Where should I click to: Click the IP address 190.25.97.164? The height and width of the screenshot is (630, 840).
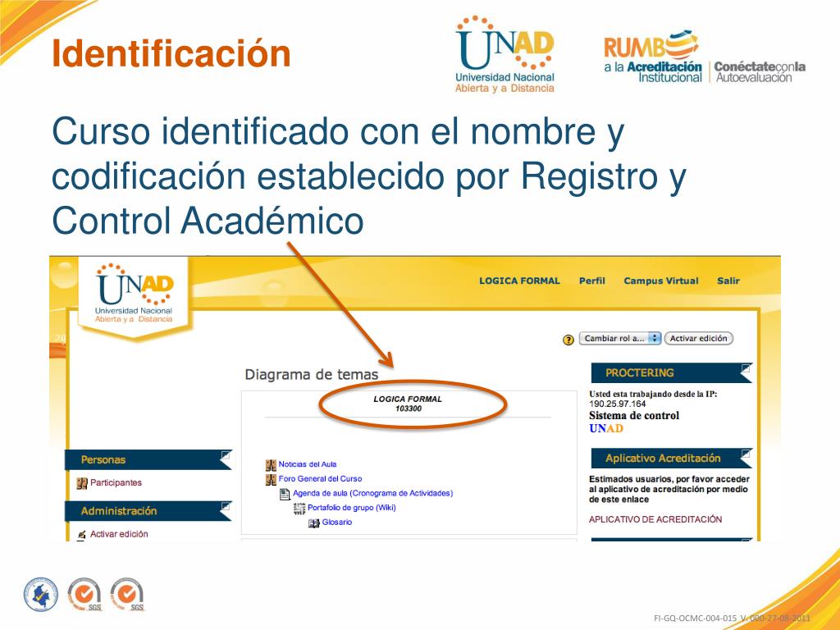[x=618, y=404]
